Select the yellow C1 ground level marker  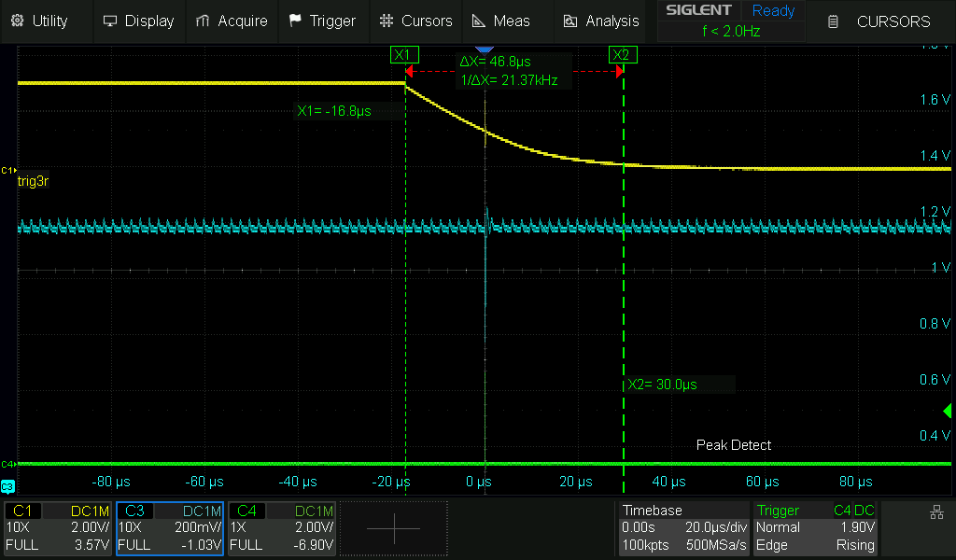(7, 170)
